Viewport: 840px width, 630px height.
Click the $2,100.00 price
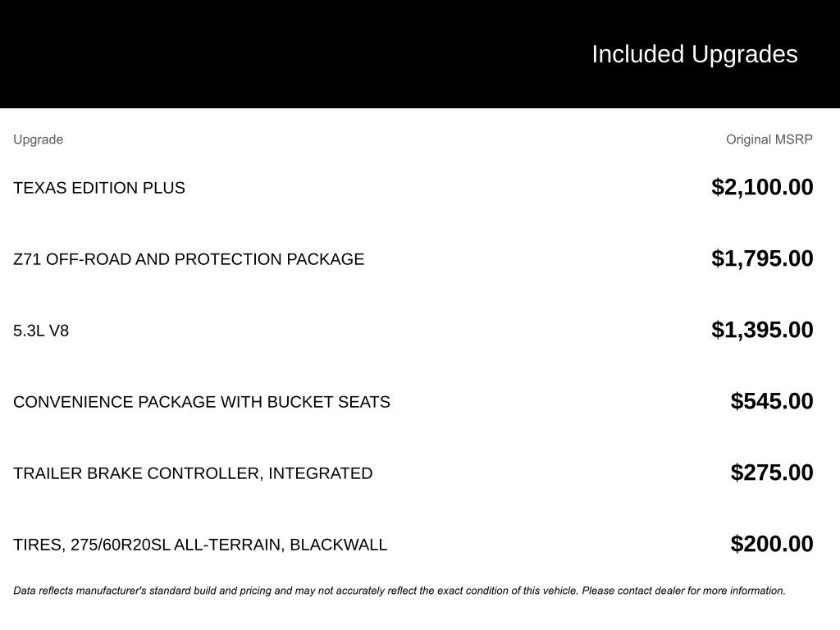tap(762, 188)
